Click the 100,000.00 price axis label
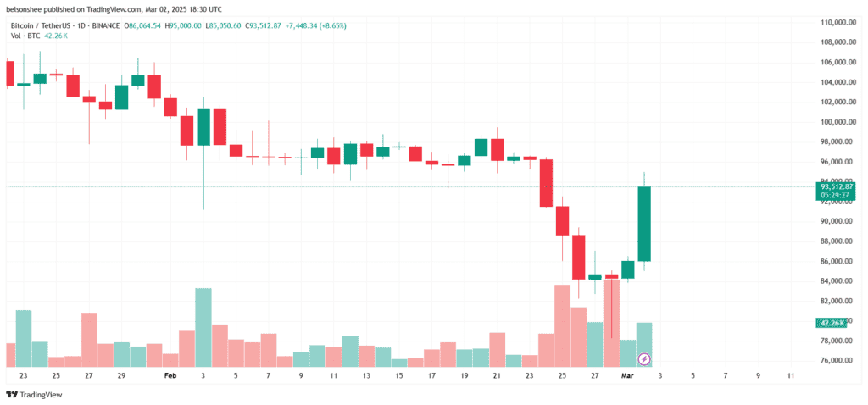The width and height of the screenshot is (868, 405). coord(840,122)
